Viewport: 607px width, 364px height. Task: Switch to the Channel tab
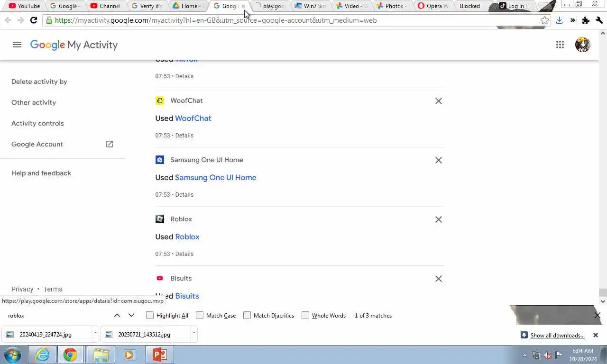[x=105, y=6]
